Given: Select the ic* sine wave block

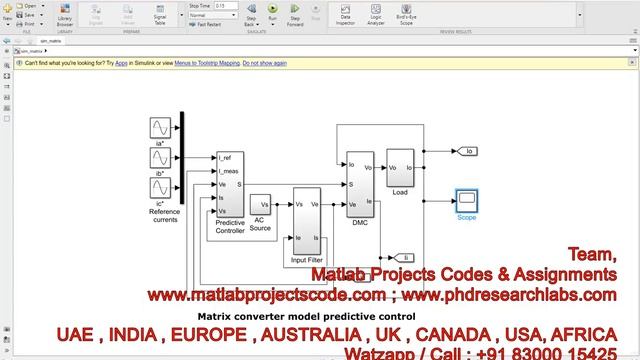Looking at the screenshot, I should [160, 188].
